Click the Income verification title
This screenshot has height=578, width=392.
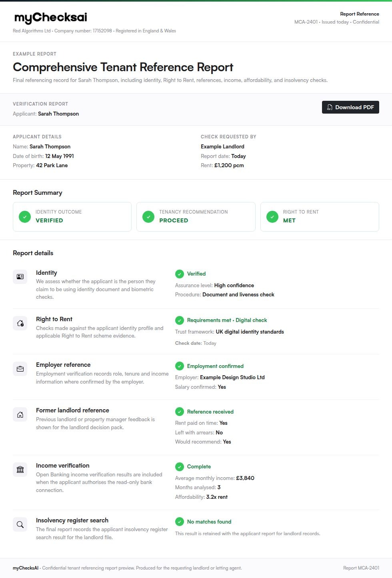63,466
